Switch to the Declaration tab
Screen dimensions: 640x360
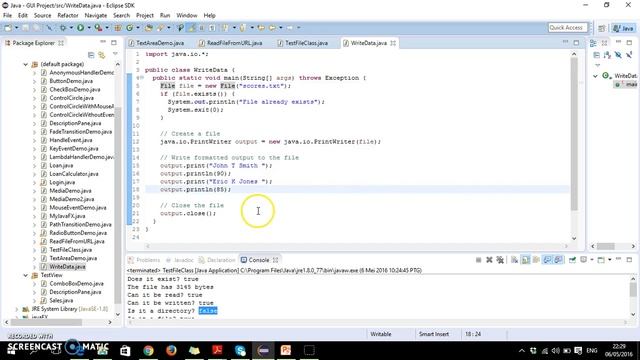pos(217,260)
